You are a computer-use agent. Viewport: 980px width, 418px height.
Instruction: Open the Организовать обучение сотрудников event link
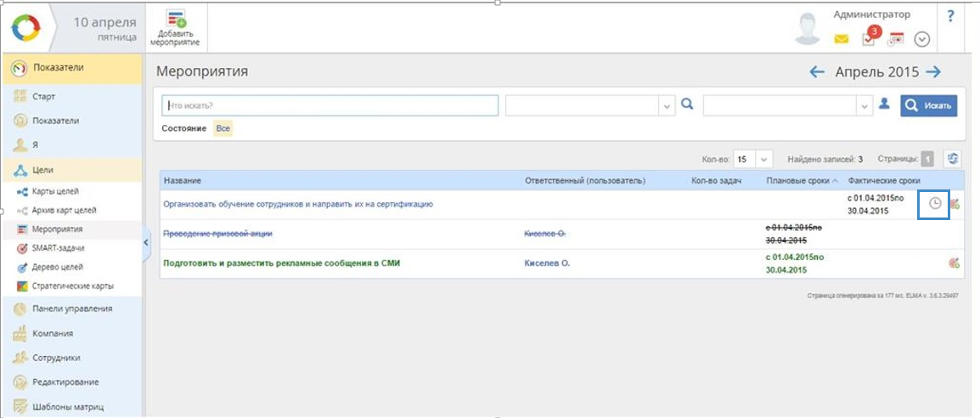click(x=298, y=204)
